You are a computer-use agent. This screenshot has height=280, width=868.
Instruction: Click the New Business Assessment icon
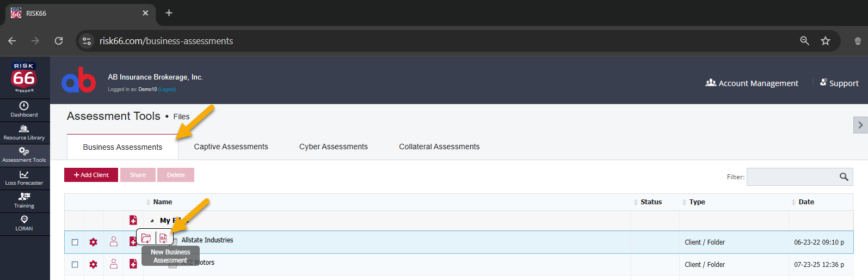[163, 238]
